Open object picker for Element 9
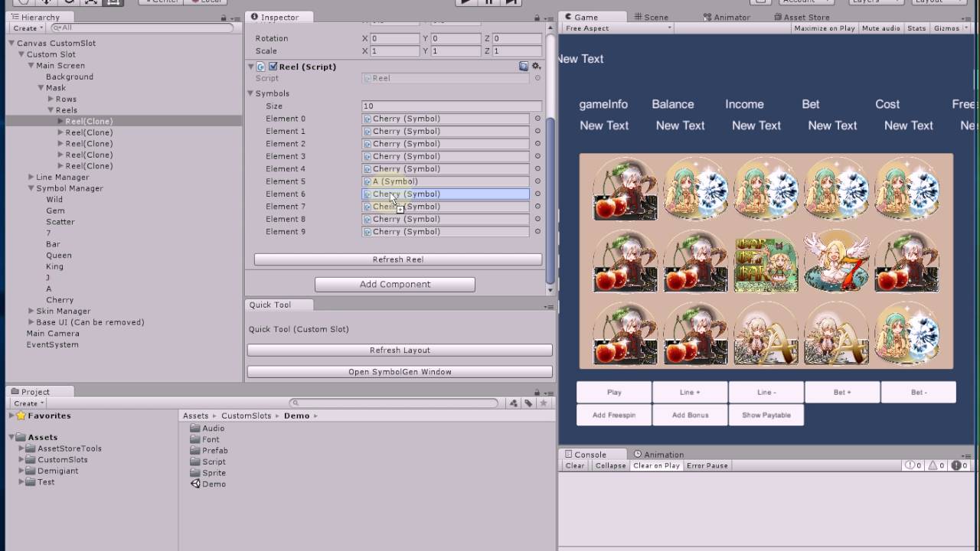 (x=537, y=232)
